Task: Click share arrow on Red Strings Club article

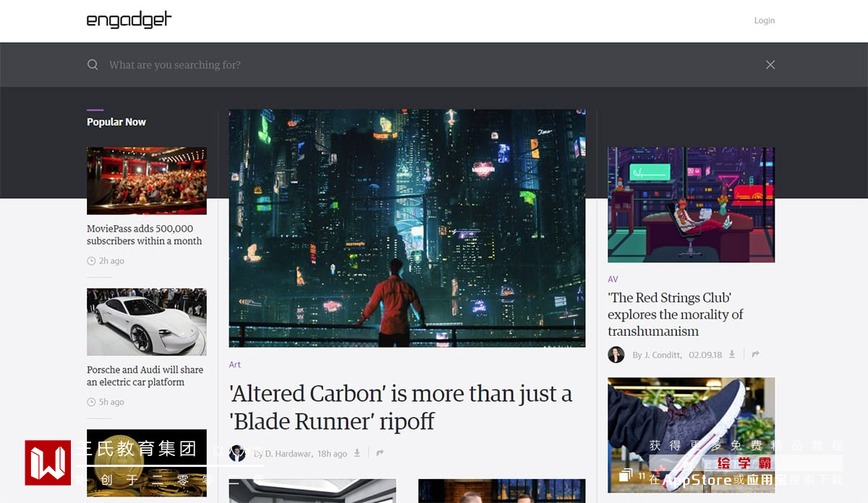Action: tap(755, 355)
